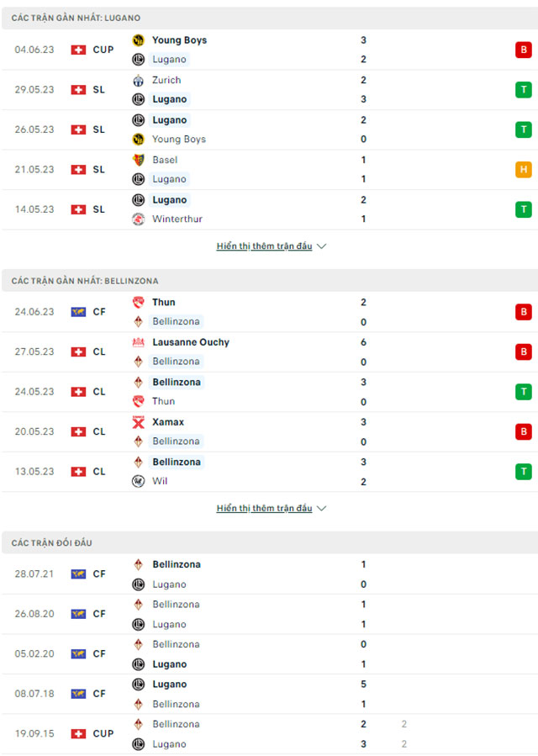
Task: Expand more matches under Bellinzona section
Action: click(x=271, y=509)
